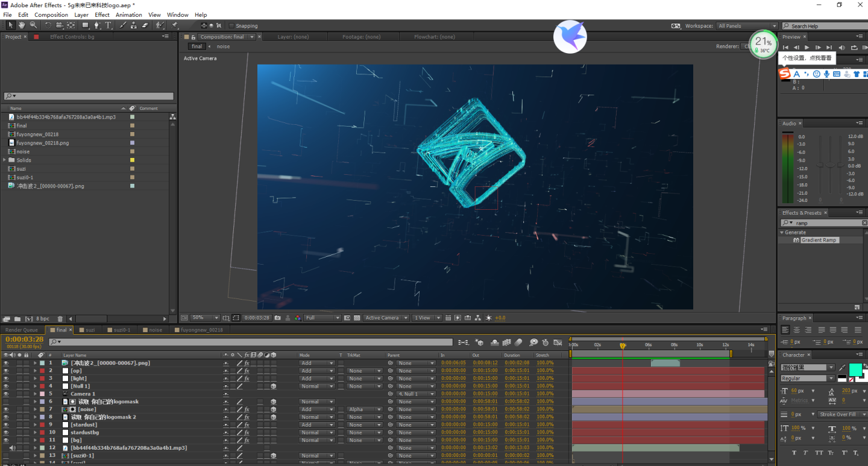Hide the stardustbg layer eye
The width and height of the screenshot is (868, 466).
(x=6, y=432)
